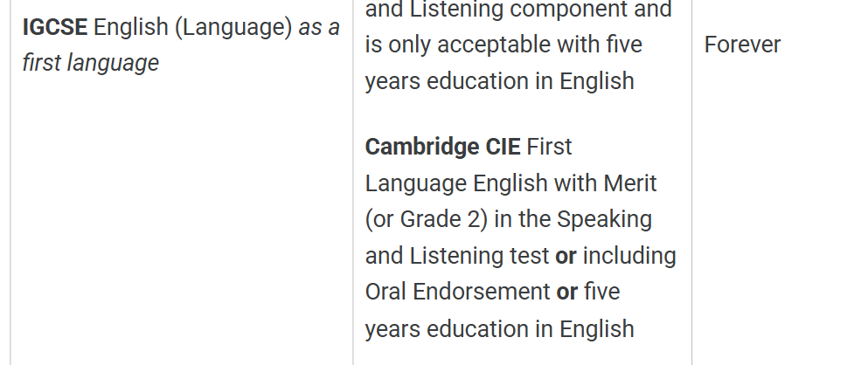Click the "Forever" cell text

click(742, 45)
